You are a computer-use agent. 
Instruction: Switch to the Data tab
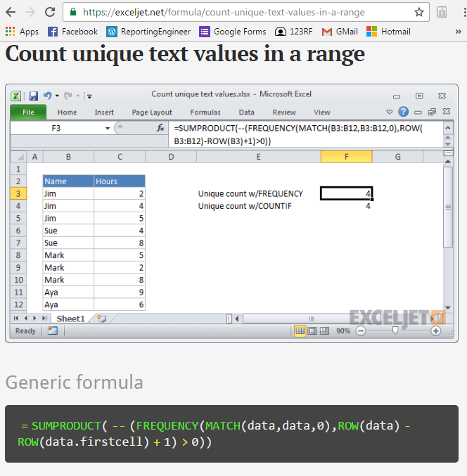(x=246, y=112)
